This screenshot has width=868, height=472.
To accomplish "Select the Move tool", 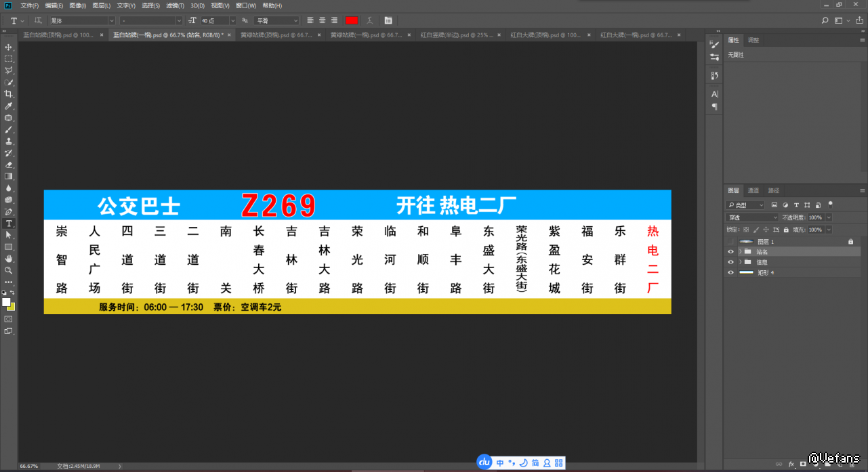I will (9, 47).
